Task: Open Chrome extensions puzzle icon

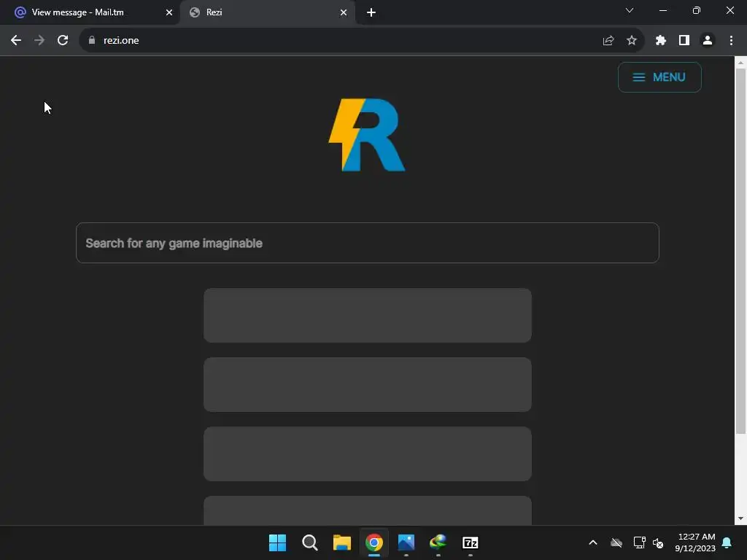Action: (661, 41)
